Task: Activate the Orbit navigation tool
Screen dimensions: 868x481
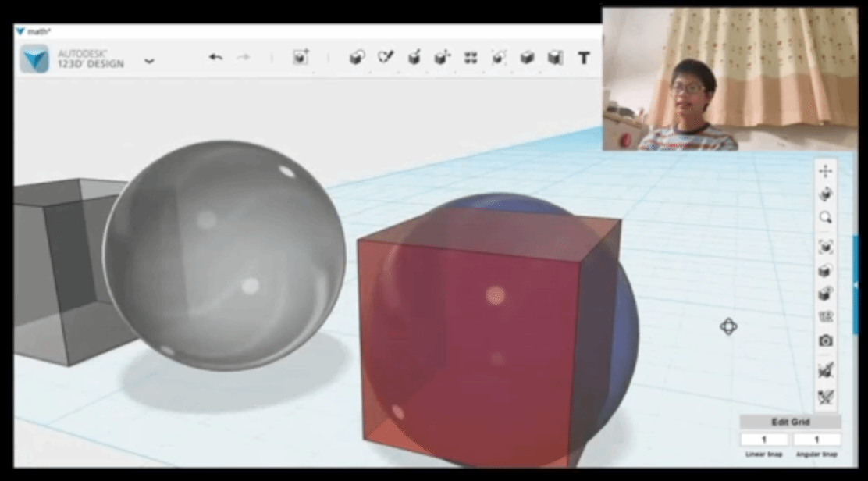Action: pyautogui.click(x=825, y=194)
